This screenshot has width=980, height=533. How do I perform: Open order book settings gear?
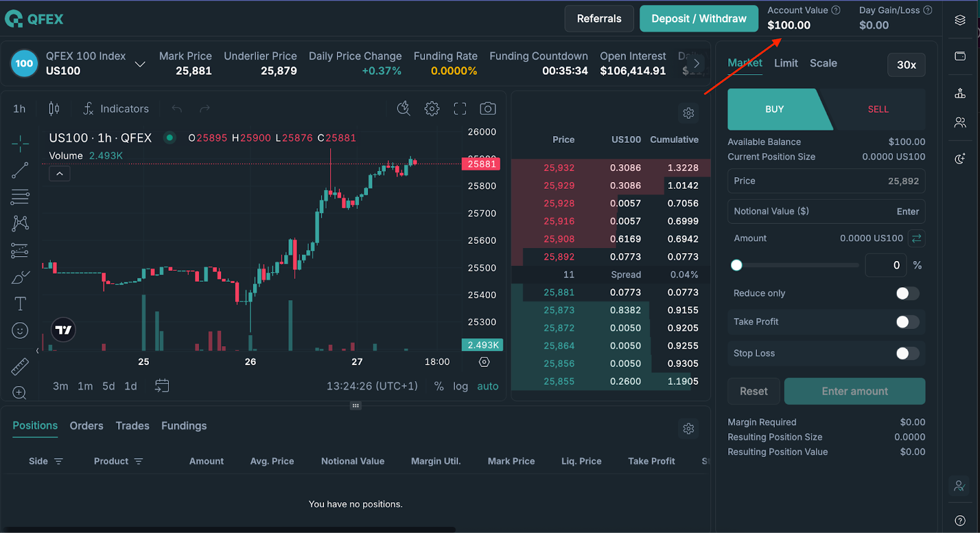pyautogui.click(x=688, y=113)
